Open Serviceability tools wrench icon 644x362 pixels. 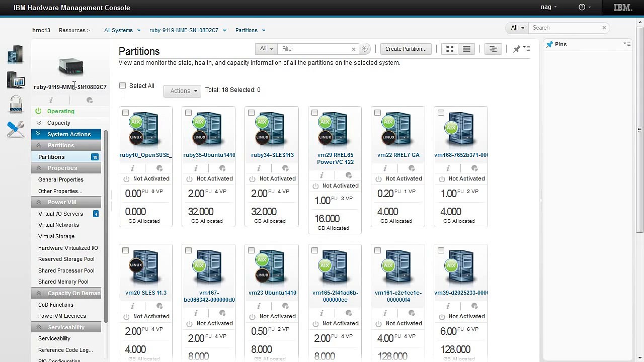16,129
